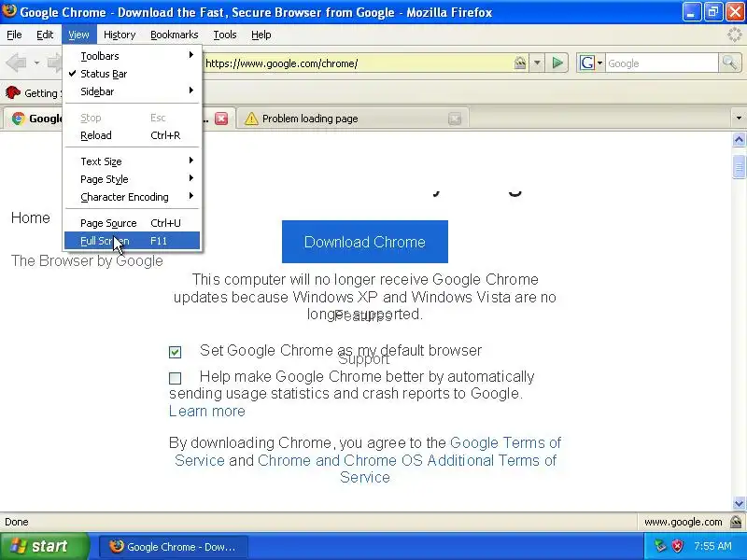Image resolution: width=747 pixels, height=560 pixels.
Task: Toggle the Status Bar checkmark item
Action: click(x=132, y=74)
